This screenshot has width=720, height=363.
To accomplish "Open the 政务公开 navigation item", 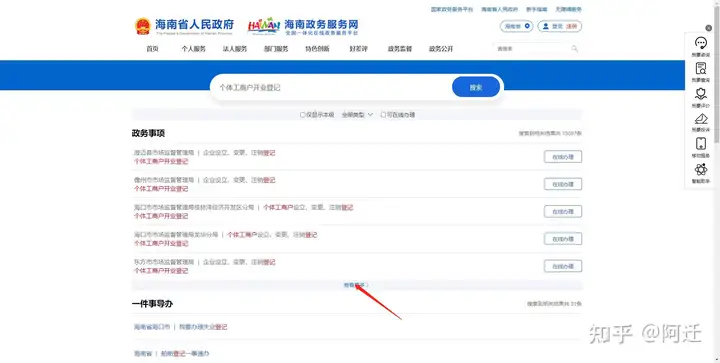I will click(441, 49).
